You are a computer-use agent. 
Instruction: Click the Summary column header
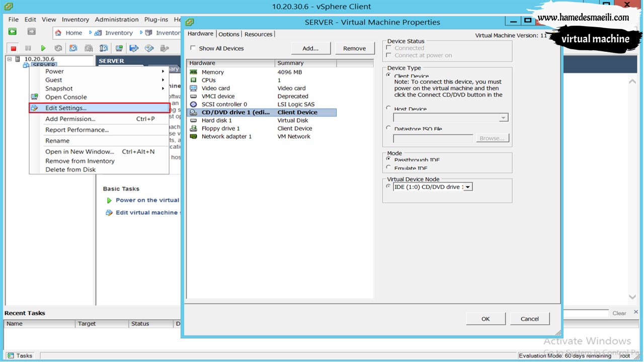305,63
